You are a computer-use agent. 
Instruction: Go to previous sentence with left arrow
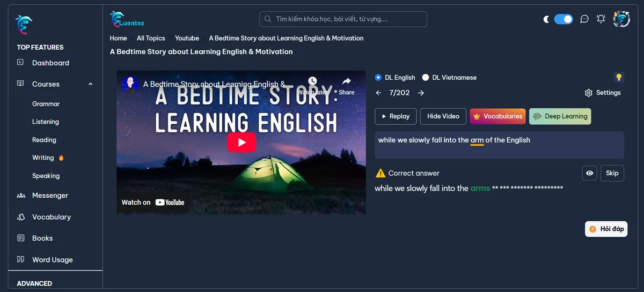(378, 93)
